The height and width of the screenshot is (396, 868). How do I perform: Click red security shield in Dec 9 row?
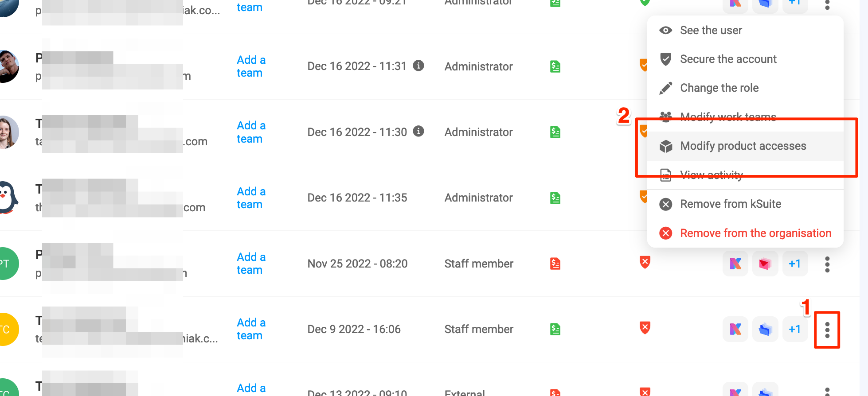(645, 328)
